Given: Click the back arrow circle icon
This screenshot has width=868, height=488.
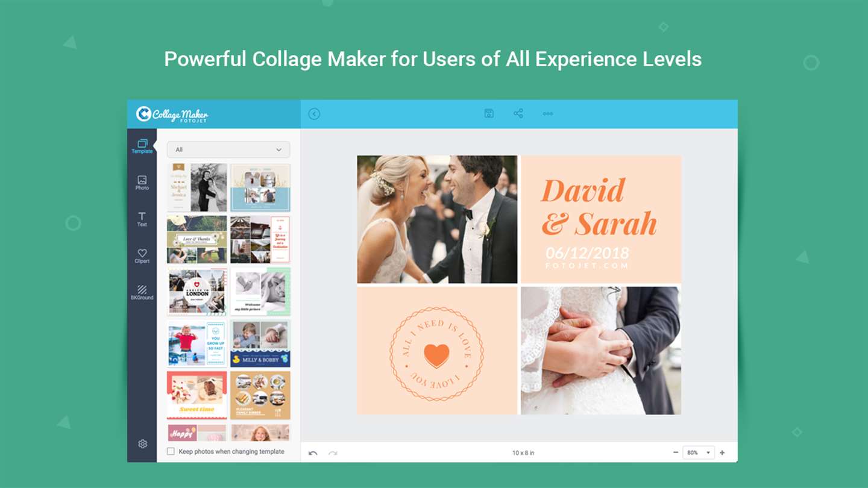Looking at the screenshot, I should pyautogui.click(x=314, y=114).
